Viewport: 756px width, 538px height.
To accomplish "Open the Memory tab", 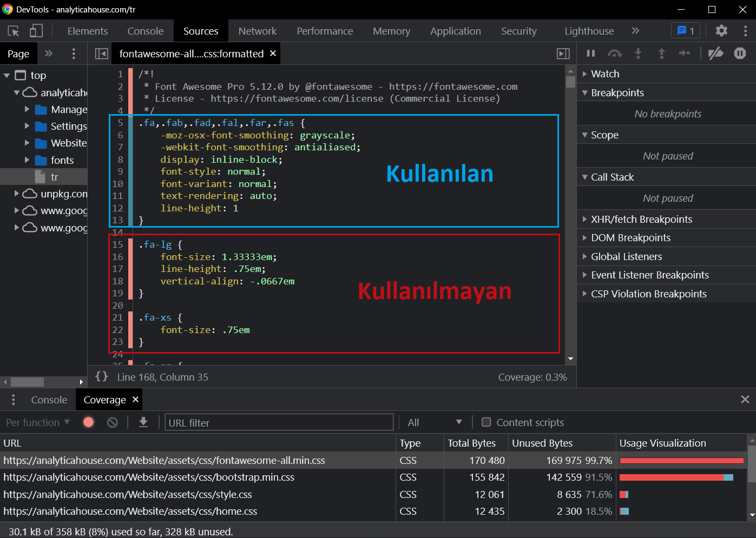I will [391, 31].
